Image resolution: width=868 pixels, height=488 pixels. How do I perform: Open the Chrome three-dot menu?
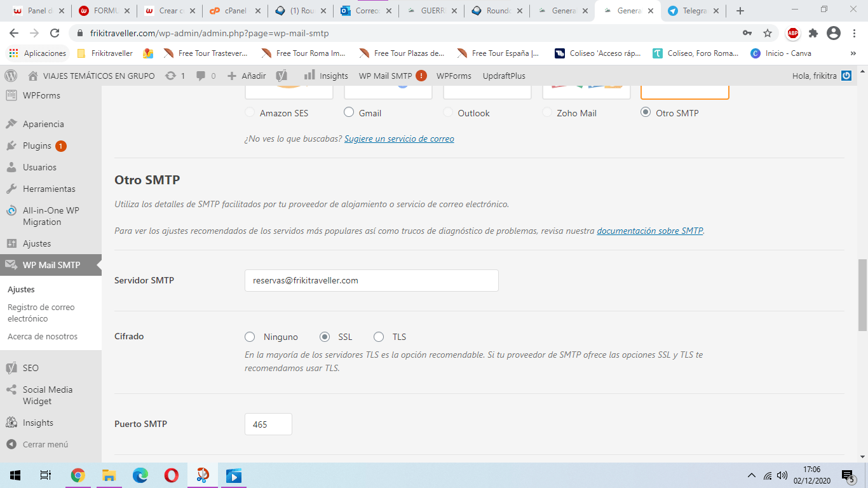(853, 33)
